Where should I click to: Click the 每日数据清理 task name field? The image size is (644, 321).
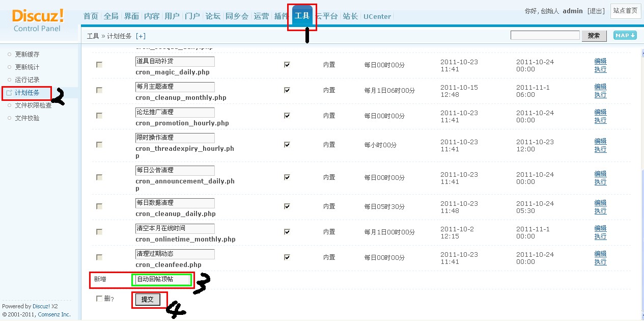(175, 203)
